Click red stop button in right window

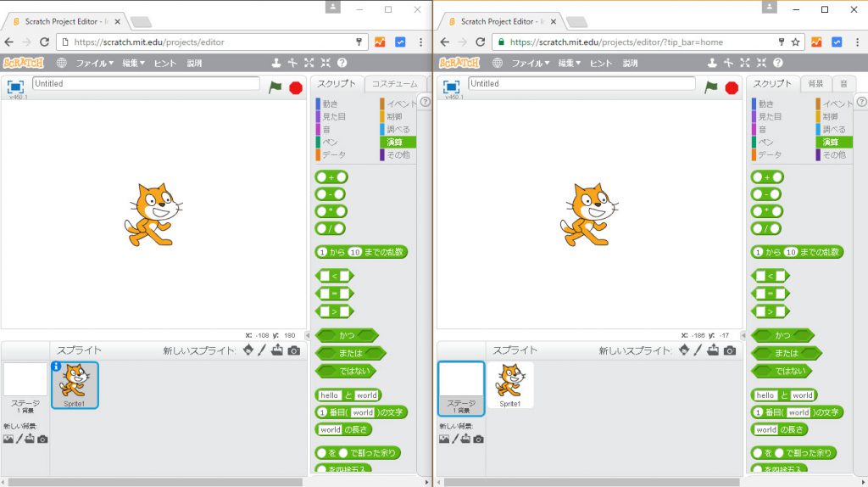point(732,87)
